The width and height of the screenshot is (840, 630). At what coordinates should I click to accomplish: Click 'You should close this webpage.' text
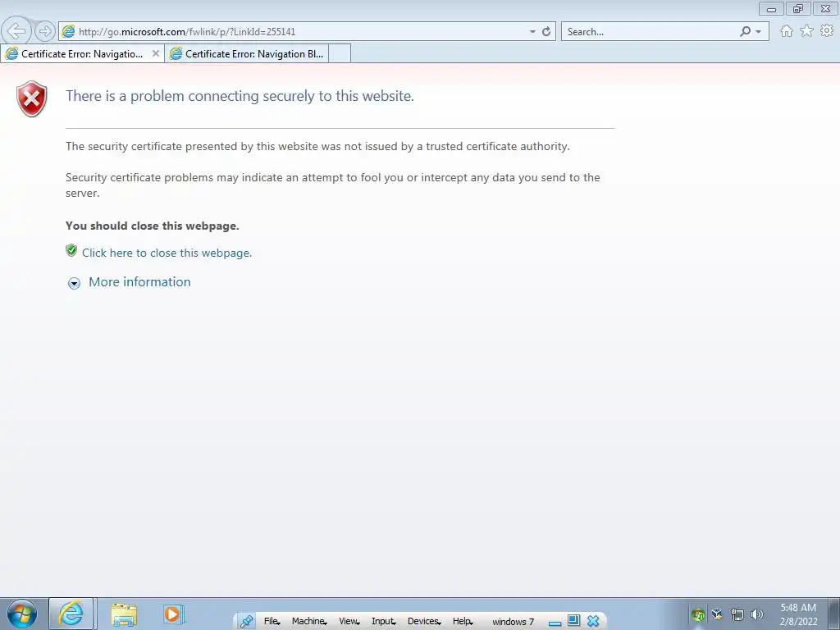tap(152, 226)
